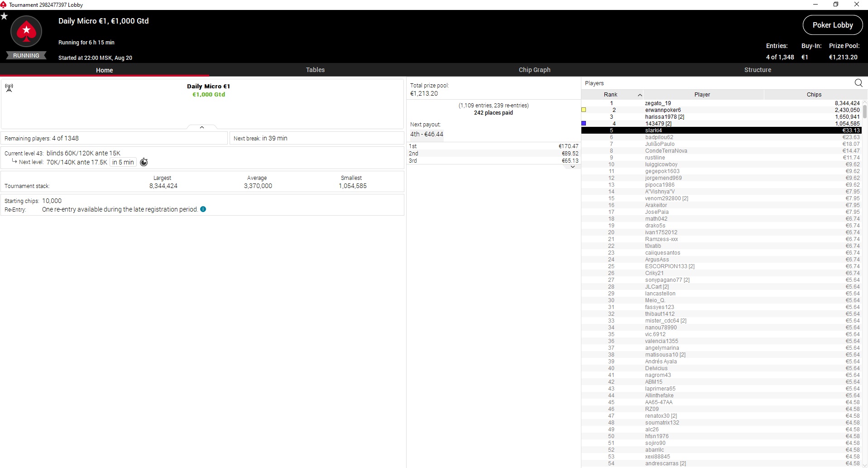Select player Andrés Ayala row
This screenshot has height=468, width=868.
(721, 362)
